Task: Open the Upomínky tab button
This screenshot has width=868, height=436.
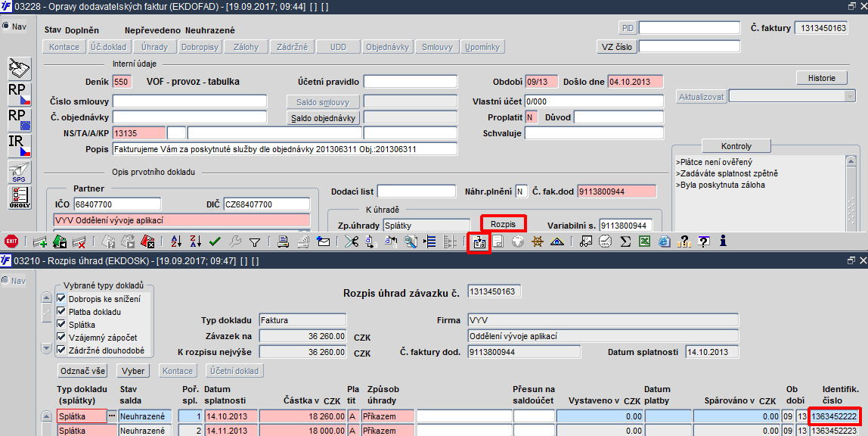Action: [482, 47]
